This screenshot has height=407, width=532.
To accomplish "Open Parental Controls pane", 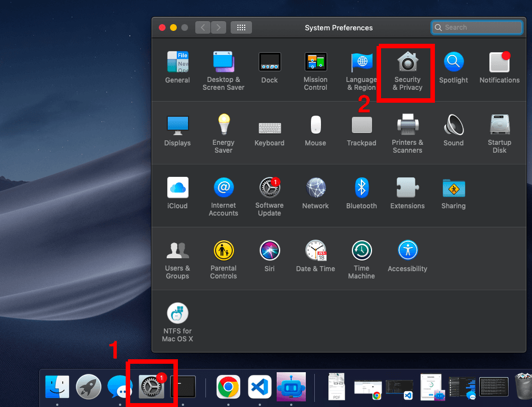I will [x=223, y=260].
